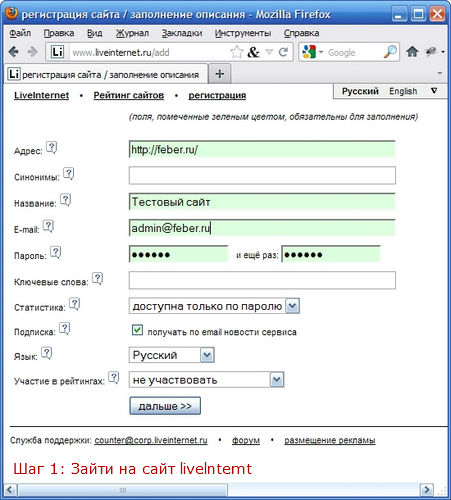Open the Вид menu
The width and height of the screenshot is (451, 500).
coord(95,33)
